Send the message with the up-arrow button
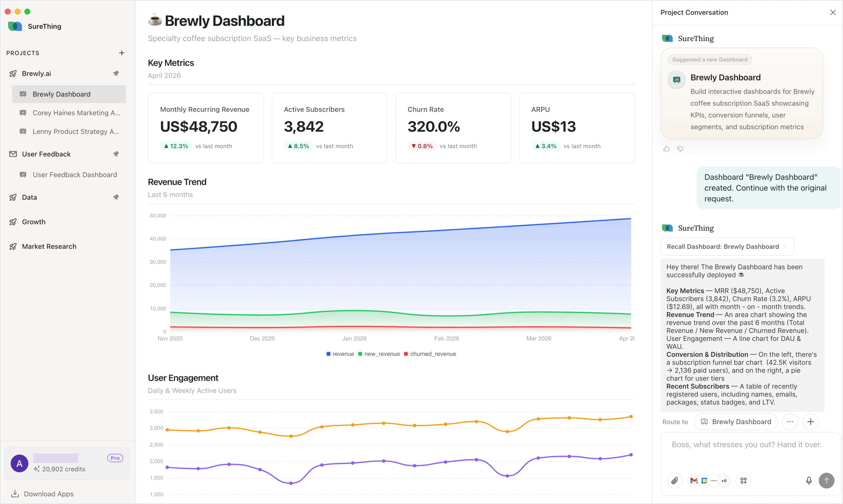The width and height of the screenshot is (843, 504). [827, 480]
